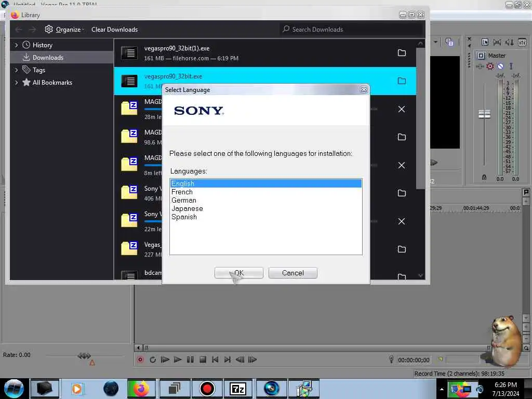Screen dimensions: 532x399
Task: Open Firefox from the taskbar
Action: (141, 389)
